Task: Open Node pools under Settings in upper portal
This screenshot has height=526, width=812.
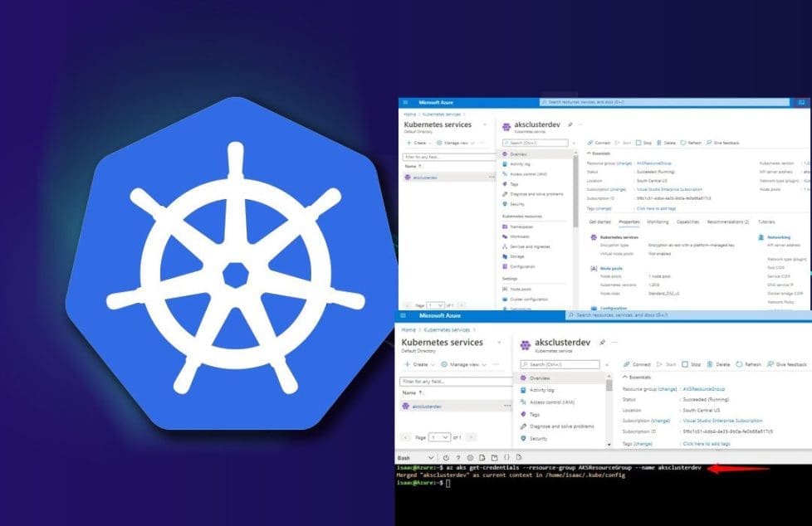Action: [x=521, y=289]
